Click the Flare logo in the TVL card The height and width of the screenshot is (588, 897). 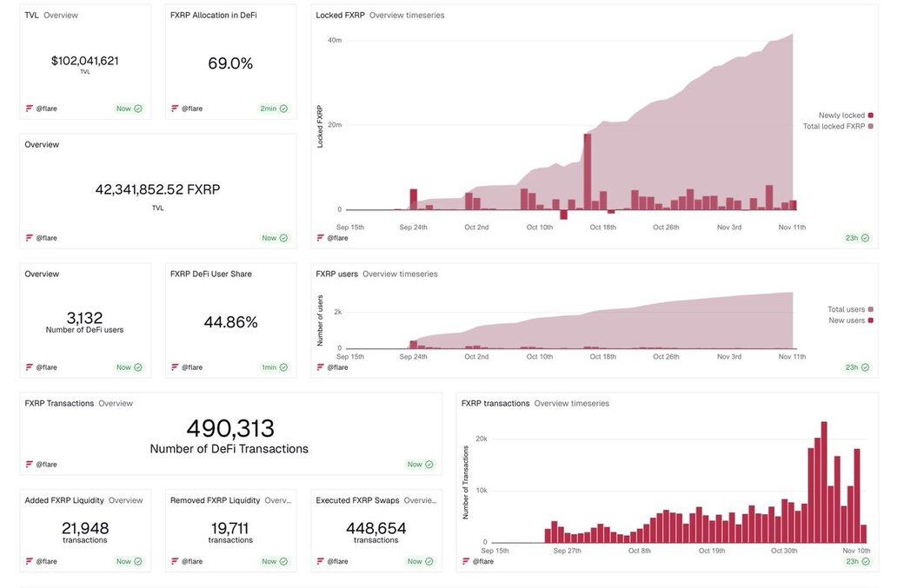[29, 109]
